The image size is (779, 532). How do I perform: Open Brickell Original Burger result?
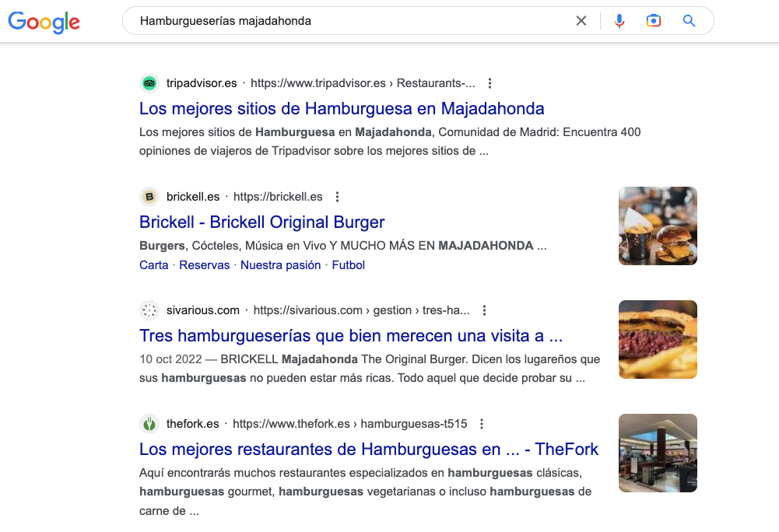tap(261, 222)
